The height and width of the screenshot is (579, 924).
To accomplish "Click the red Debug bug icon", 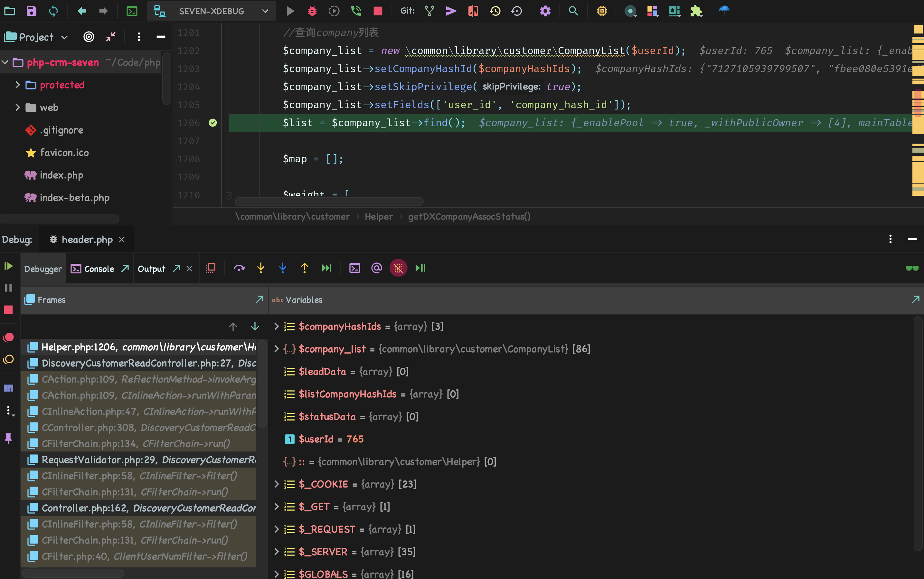I will [312, 11].
